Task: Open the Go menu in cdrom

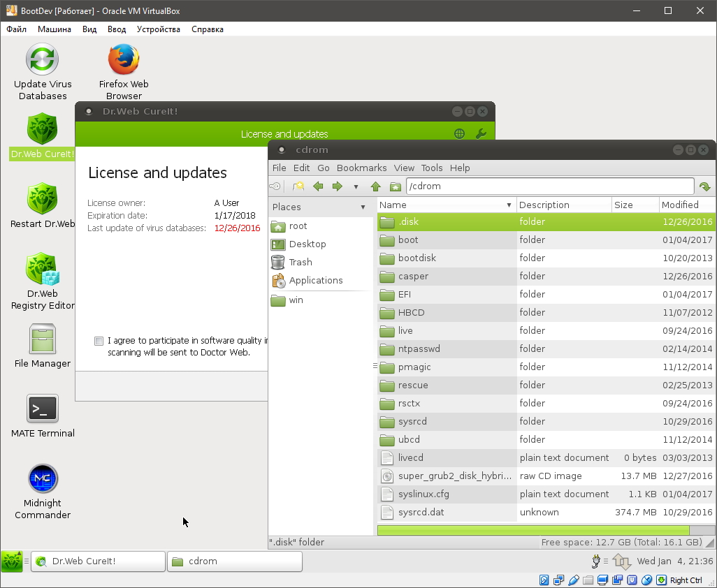Action: click(x=324, y=168)
